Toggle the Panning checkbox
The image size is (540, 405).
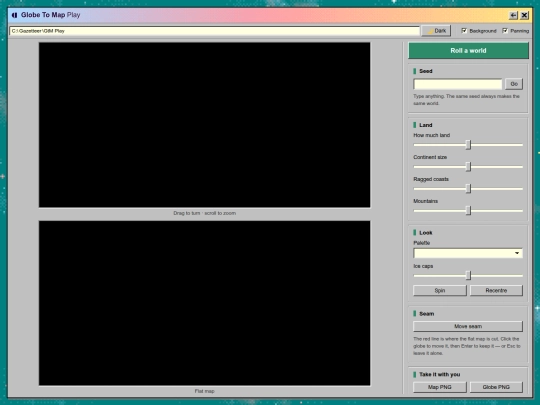click(x=505, y=31)
